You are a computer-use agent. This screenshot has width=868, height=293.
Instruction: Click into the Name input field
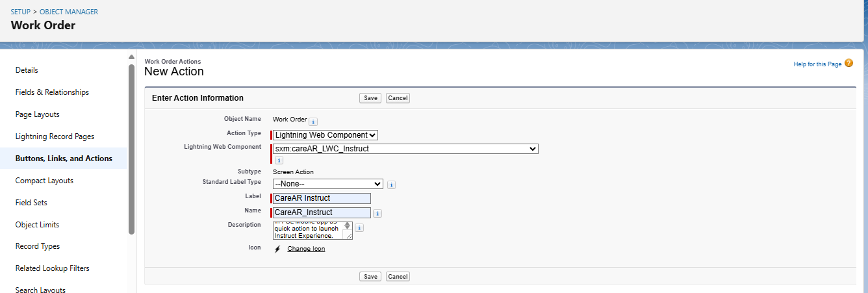tap(322, 212)
